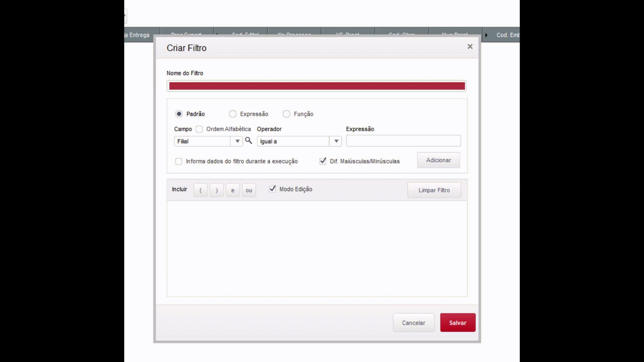Screen dimensions: 644x362
Task: Choose the Função radio option
Action: [286, 114]
